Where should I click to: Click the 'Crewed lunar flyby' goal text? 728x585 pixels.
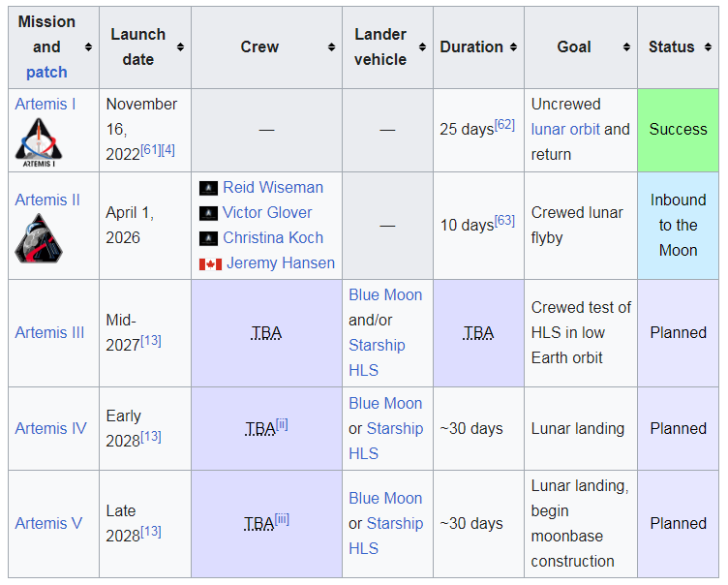click(x=577, y=226)
